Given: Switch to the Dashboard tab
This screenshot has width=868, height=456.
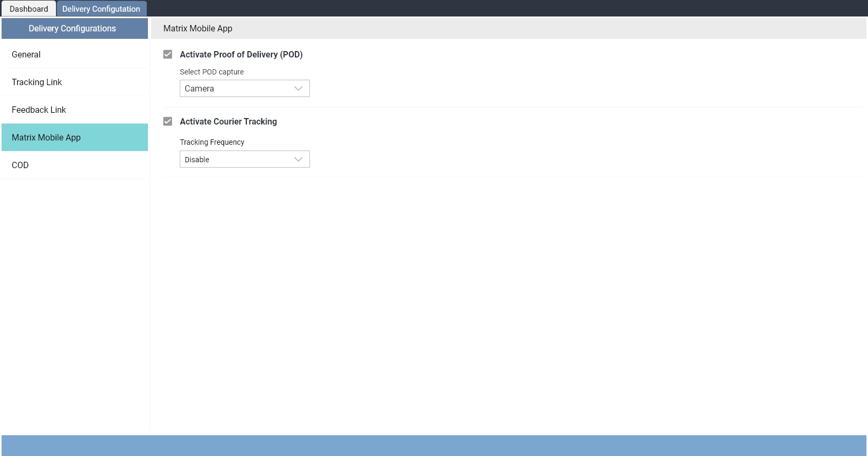Looking at the screenshot, I should coord(29,9).
